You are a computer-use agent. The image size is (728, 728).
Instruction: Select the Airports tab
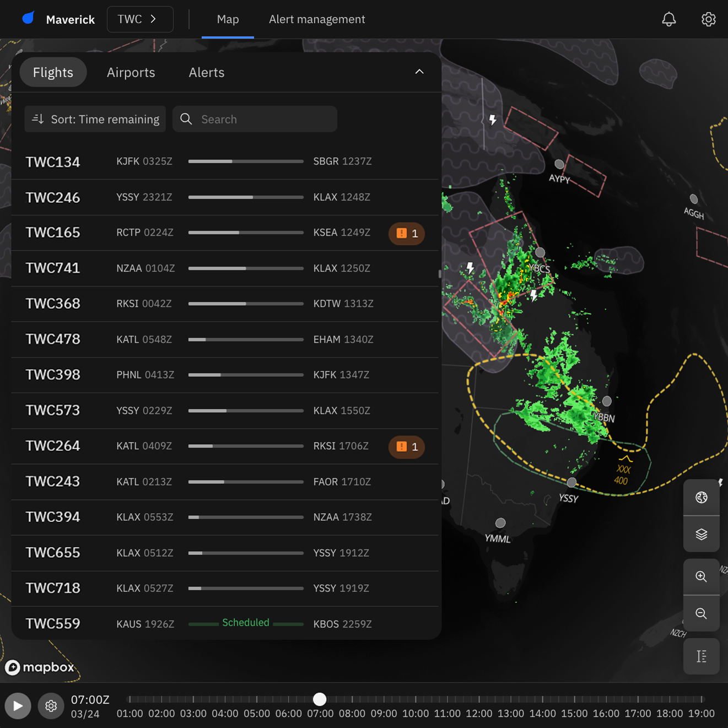(131, 72)
